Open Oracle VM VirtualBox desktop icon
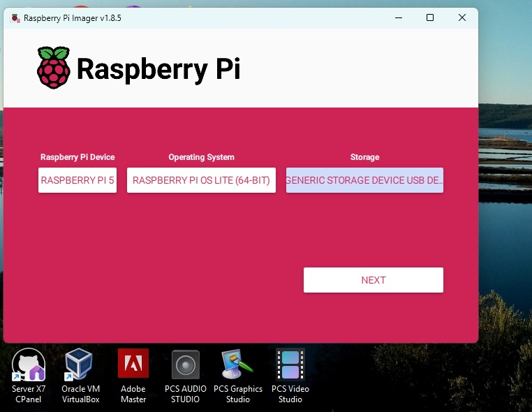Image resolution: width=532 pixels, height=412 pixels. [x=80, y=376]
